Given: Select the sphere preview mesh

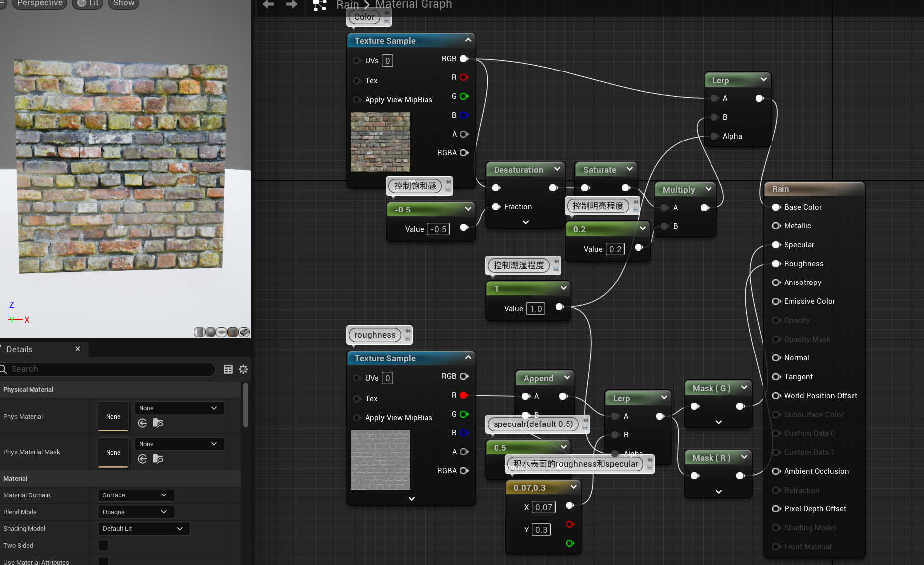Looking at the screenshot, I should pos(211,332).
